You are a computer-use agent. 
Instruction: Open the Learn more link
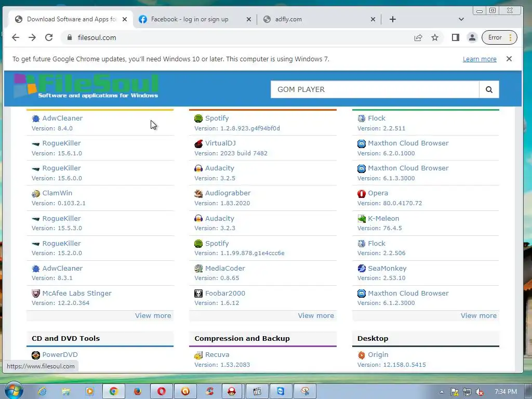click(x=480, y=59)
